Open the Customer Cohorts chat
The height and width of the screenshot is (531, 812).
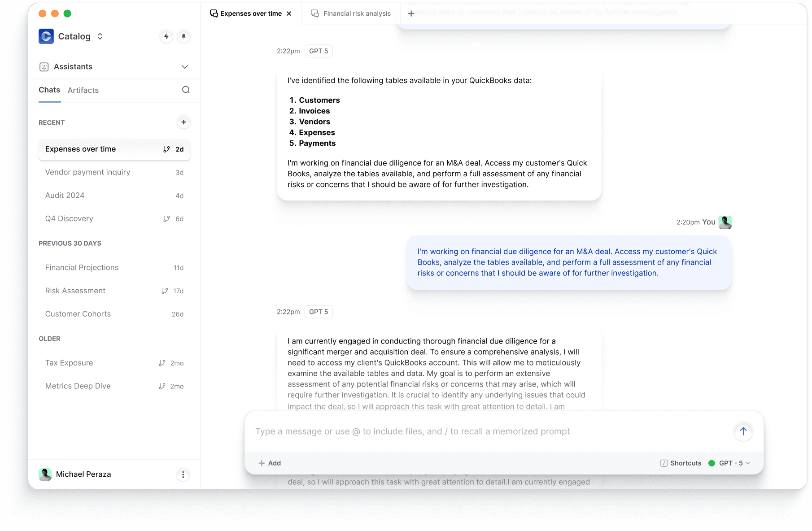pos(114,314)
